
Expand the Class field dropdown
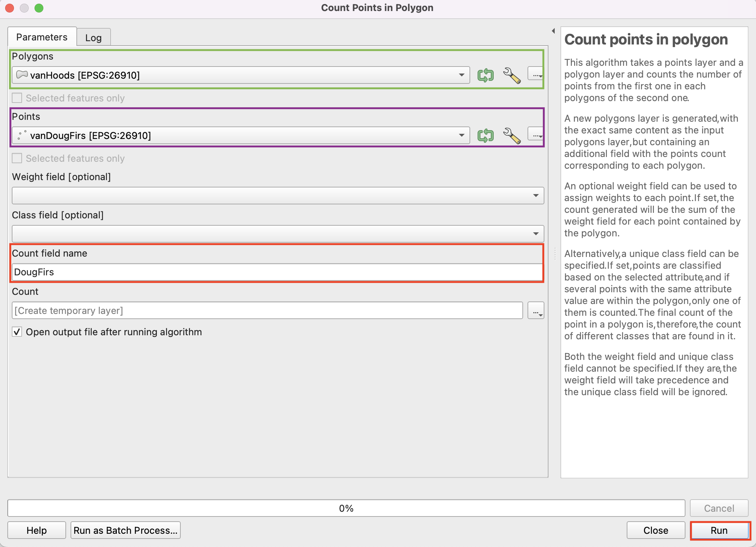[x=278, y=234]
